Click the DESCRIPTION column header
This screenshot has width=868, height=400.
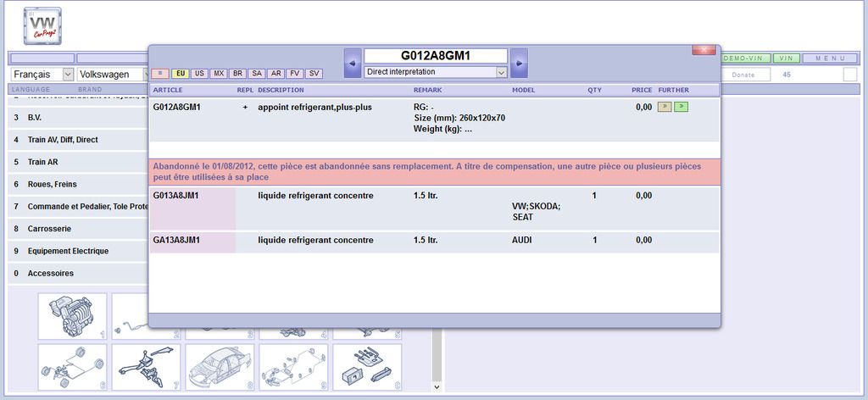coord(281,90)
